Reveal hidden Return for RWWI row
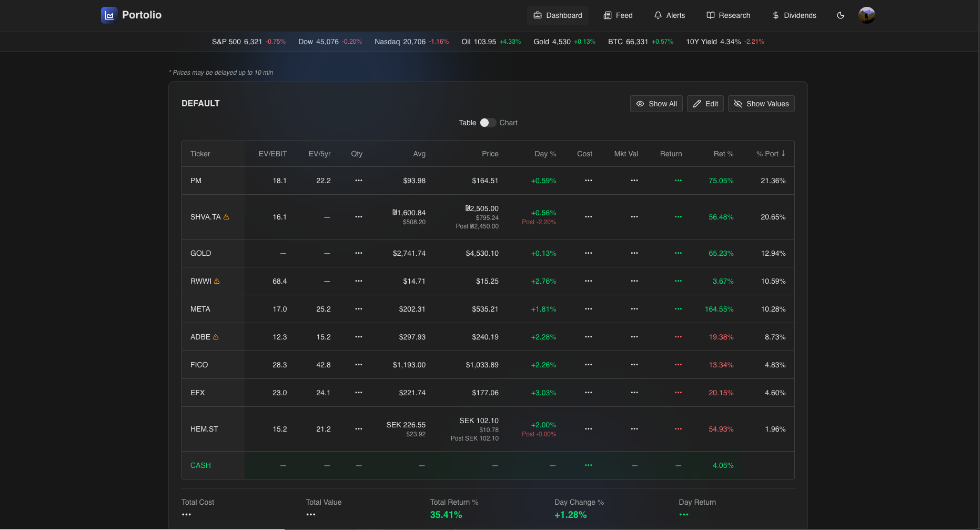 (678, 281)
